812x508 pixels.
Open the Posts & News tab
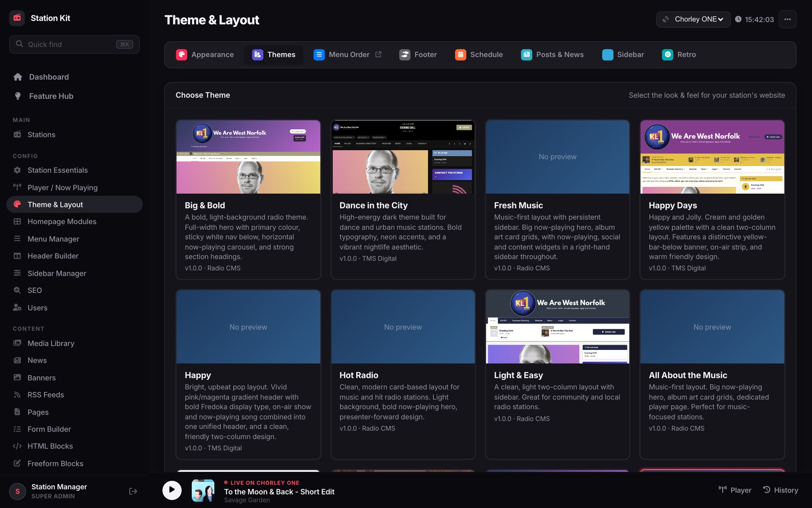point(552,55)
